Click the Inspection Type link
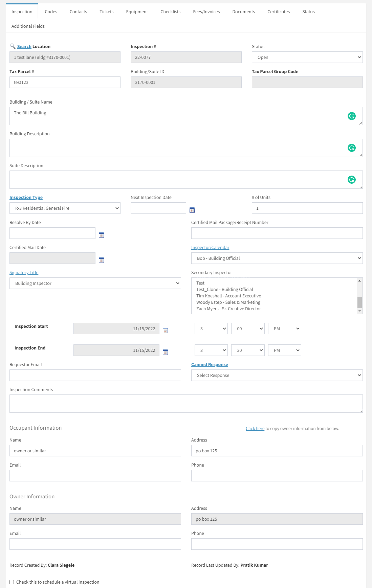The width and height of the screenshot is (372, 588). (x=26, y=197)
